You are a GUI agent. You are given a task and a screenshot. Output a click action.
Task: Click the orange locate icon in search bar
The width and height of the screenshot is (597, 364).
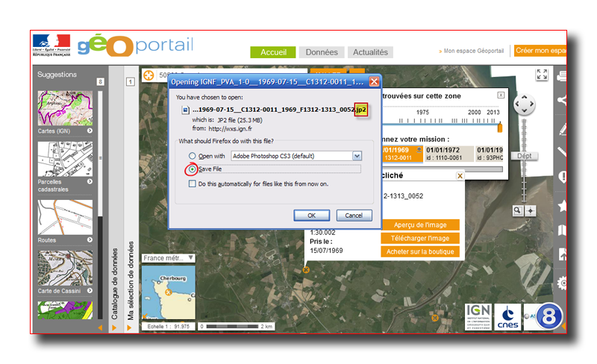tap(149, 75)
